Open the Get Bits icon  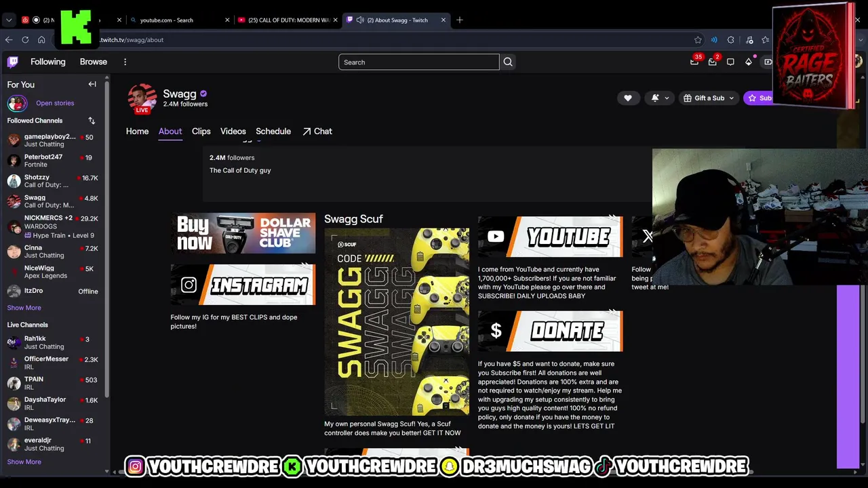[749, 62]
